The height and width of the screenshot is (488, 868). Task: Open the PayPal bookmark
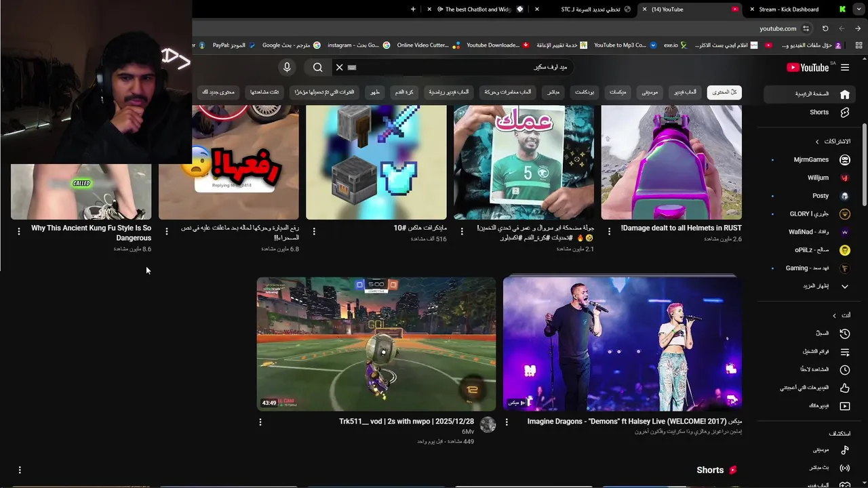(234, 45)
